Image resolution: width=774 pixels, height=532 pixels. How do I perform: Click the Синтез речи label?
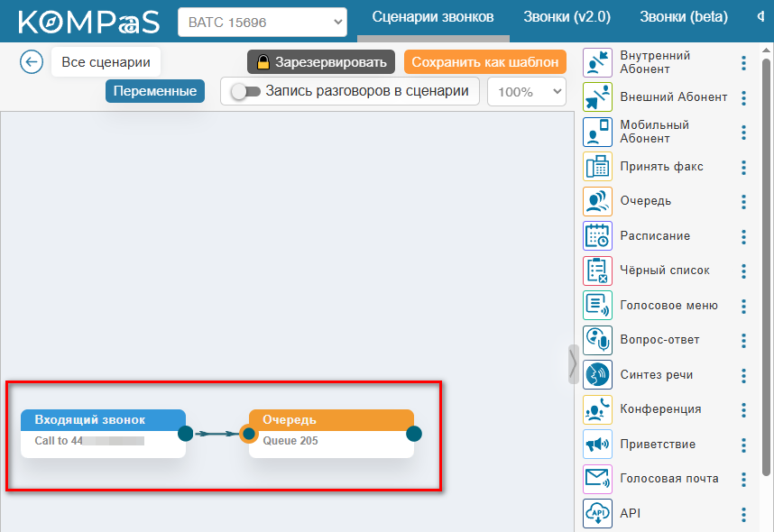[657, 375]
